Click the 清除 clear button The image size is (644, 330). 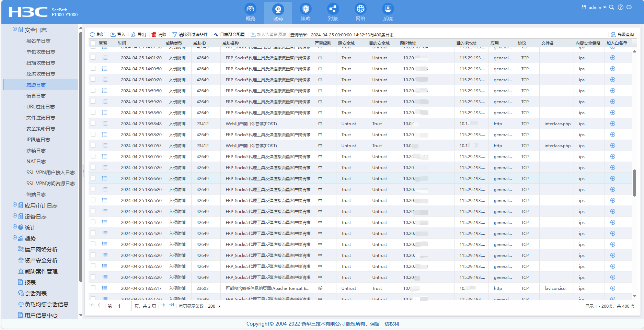coord(159,35)
